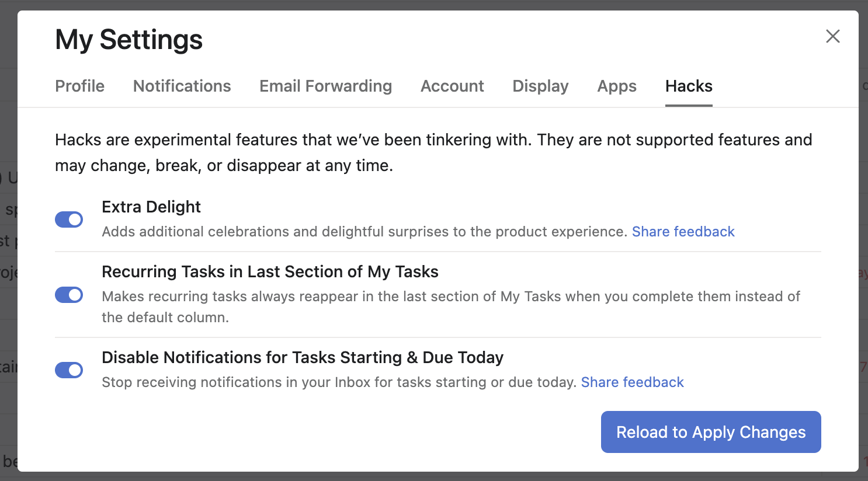Click Share feedback link for Disable Notifications

(x=632, y=382)
